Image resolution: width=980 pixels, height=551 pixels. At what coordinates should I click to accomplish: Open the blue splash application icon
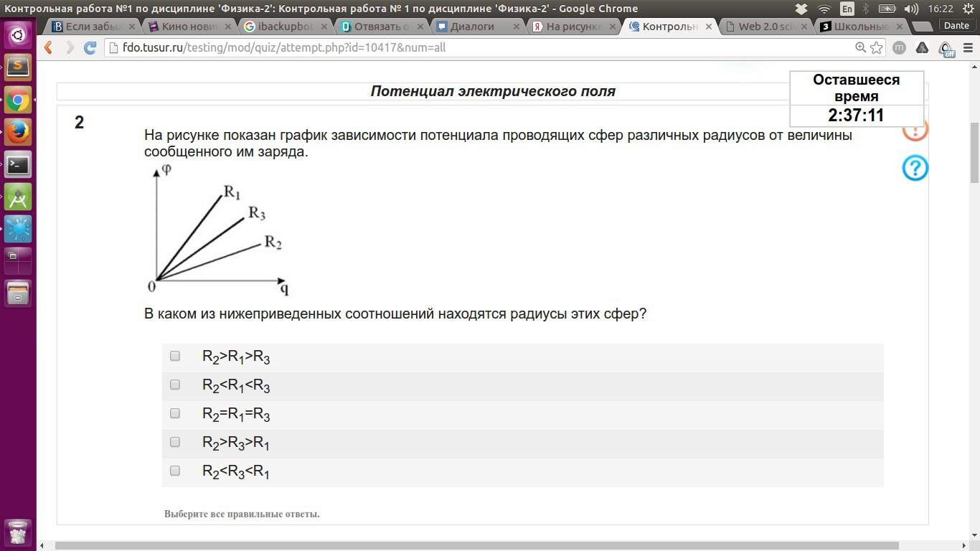[18, 230]
